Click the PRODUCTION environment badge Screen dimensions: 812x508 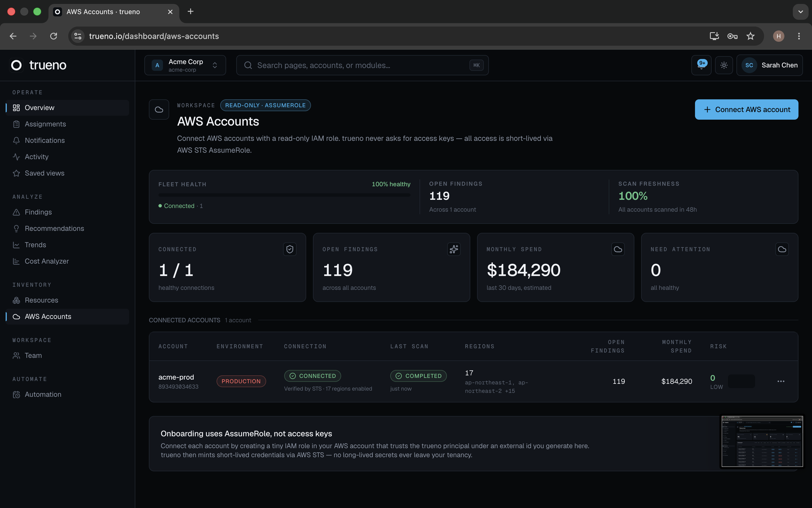241,381
